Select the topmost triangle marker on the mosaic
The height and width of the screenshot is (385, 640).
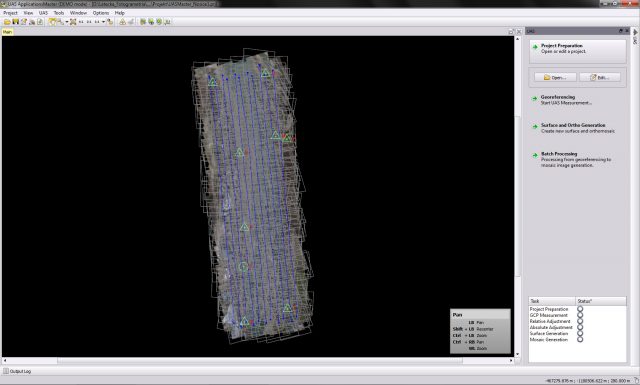pyautogui.click(x=265, y=73)
